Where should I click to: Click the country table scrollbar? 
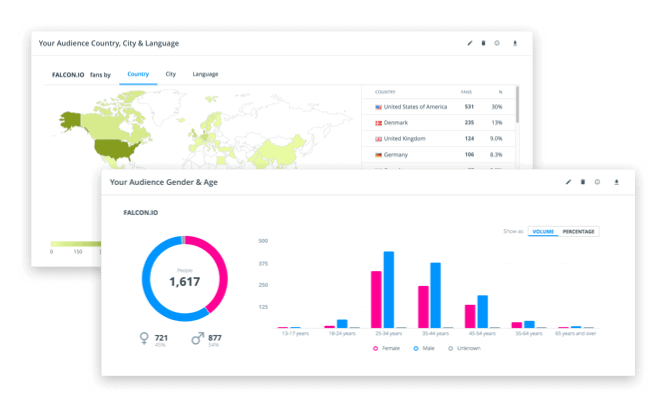point(517,104)
